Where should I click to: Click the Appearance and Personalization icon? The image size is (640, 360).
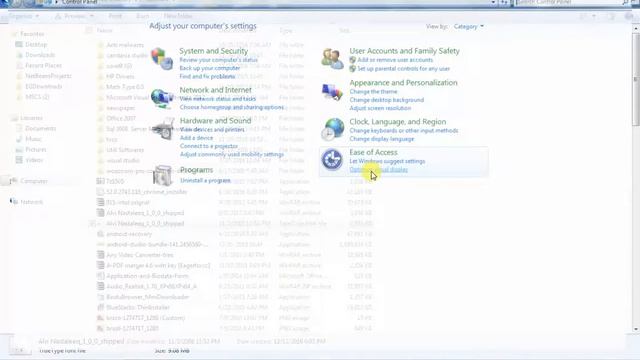click(x=332, y=91)
